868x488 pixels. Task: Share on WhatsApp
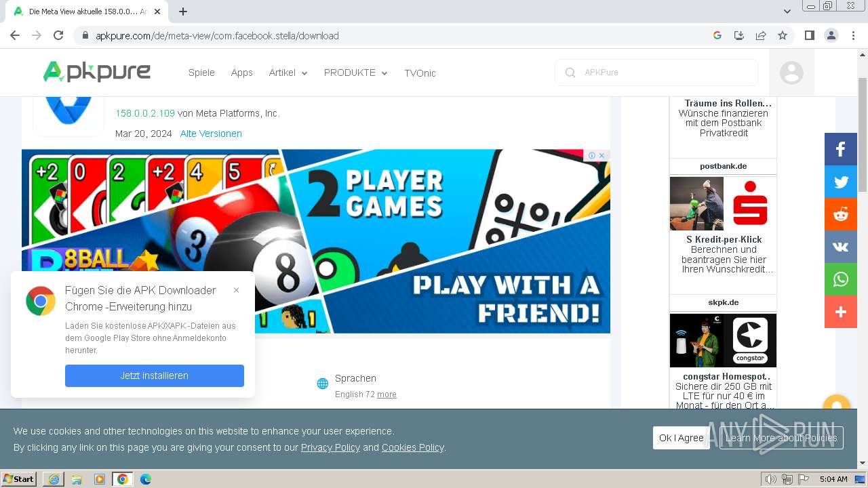tap(841, 279)
